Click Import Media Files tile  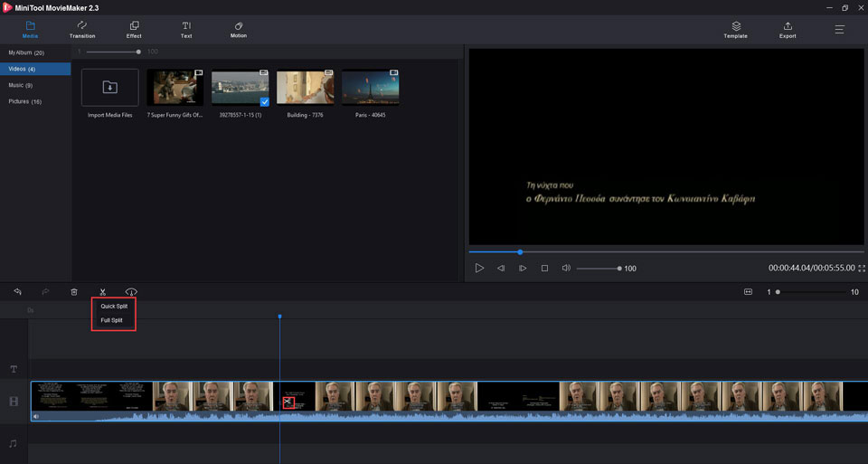coord(109,88)
